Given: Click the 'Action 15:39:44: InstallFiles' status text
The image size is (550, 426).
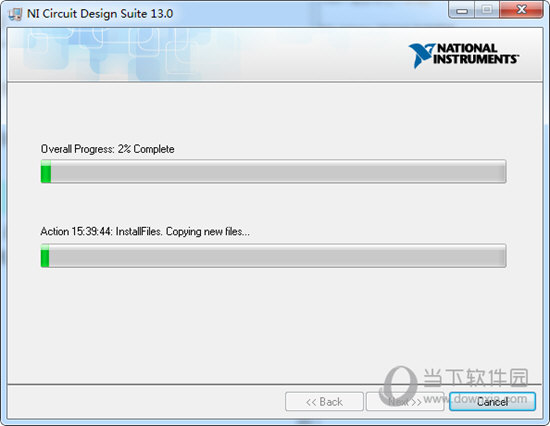Looking at the screenshot, I should pos(145,232).
